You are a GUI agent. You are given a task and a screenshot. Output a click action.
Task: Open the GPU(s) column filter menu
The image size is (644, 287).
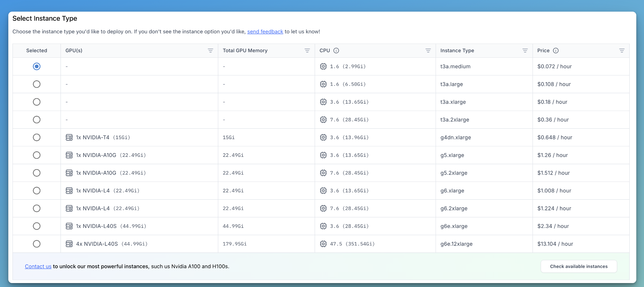coord(210,51)
